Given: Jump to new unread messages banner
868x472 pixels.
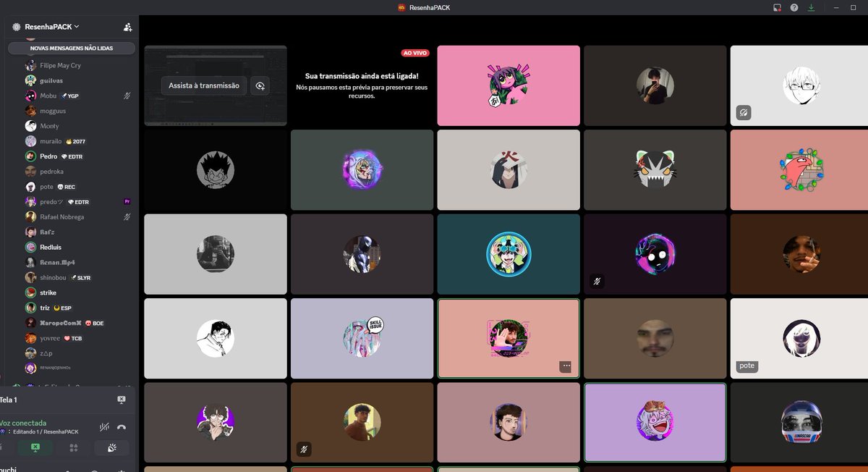Looking at the screenshot, I should (x=72, y=49).
